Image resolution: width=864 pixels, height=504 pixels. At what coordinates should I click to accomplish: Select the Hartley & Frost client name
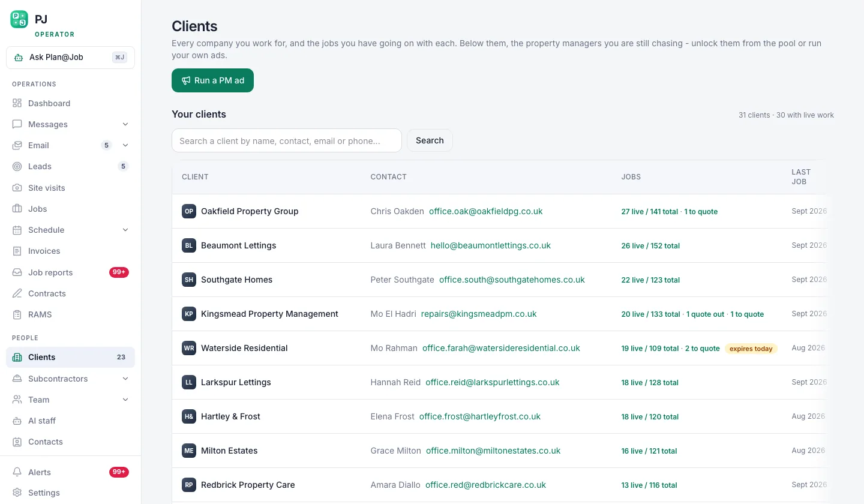[230, 416]
